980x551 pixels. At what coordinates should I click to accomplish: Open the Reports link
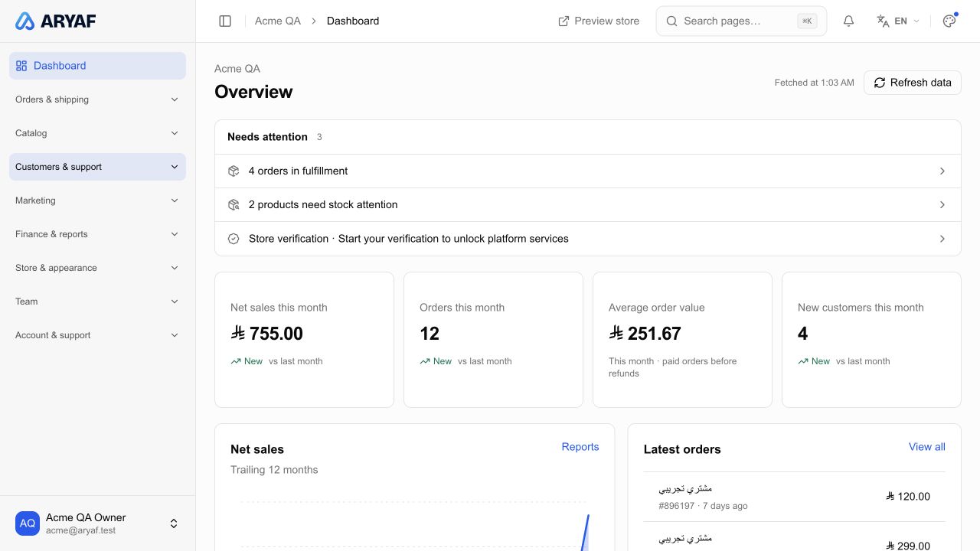(x=580, y=447)
